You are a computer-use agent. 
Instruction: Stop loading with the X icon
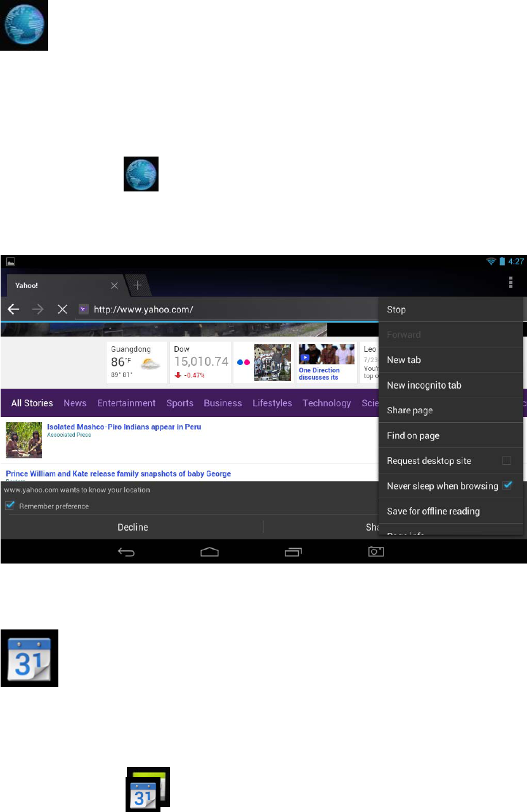point(62,309)
